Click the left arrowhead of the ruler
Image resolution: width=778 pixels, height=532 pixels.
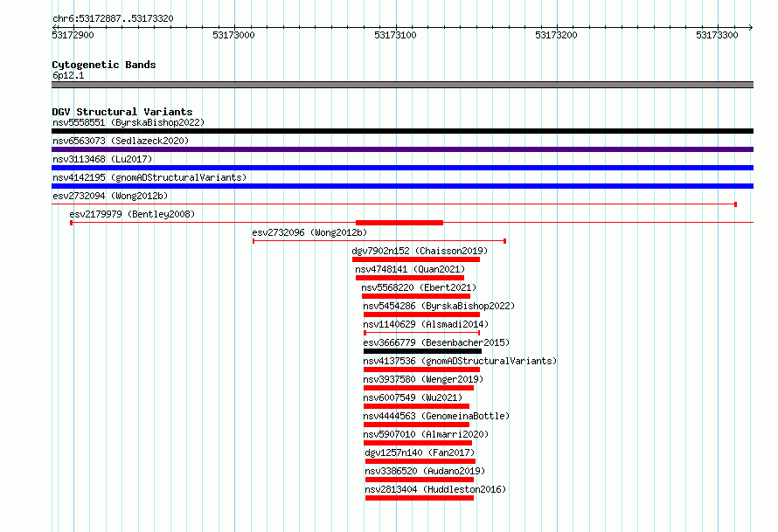click(54, 27)
